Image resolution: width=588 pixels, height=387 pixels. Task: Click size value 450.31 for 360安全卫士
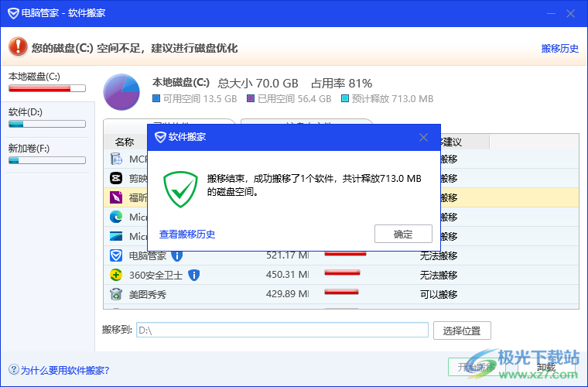[x=287, y=275]
